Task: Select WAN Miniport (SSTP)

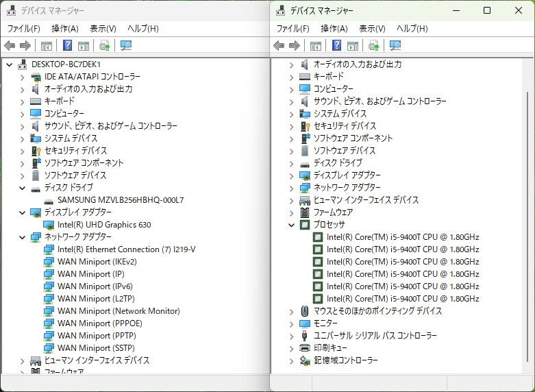Action: 96,348
